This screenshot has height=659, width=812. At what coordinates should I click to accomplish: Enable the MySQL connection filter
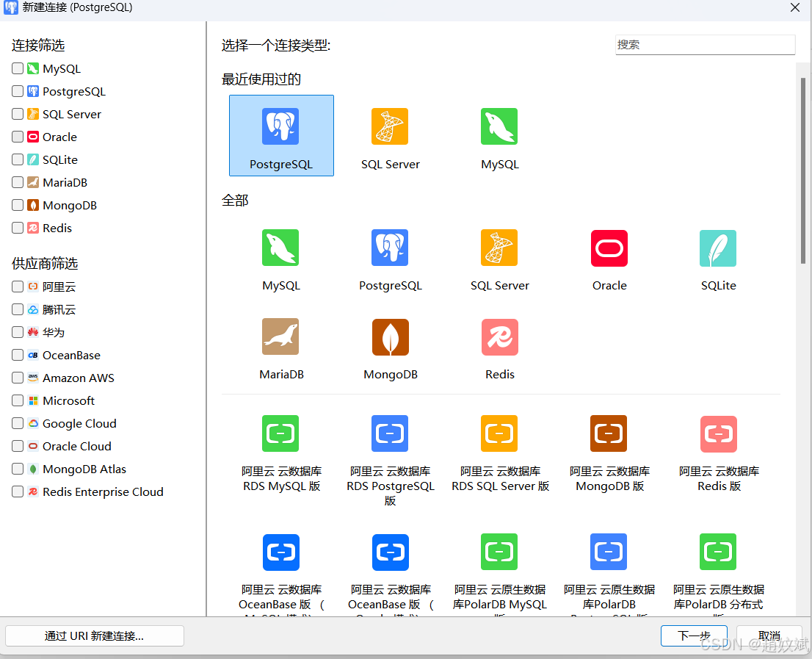coord(18,68)
